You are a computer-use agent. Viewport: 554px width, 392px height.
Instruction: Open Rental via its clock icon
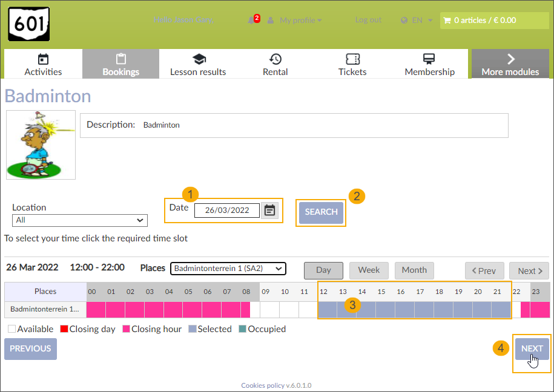coord(275,59)
